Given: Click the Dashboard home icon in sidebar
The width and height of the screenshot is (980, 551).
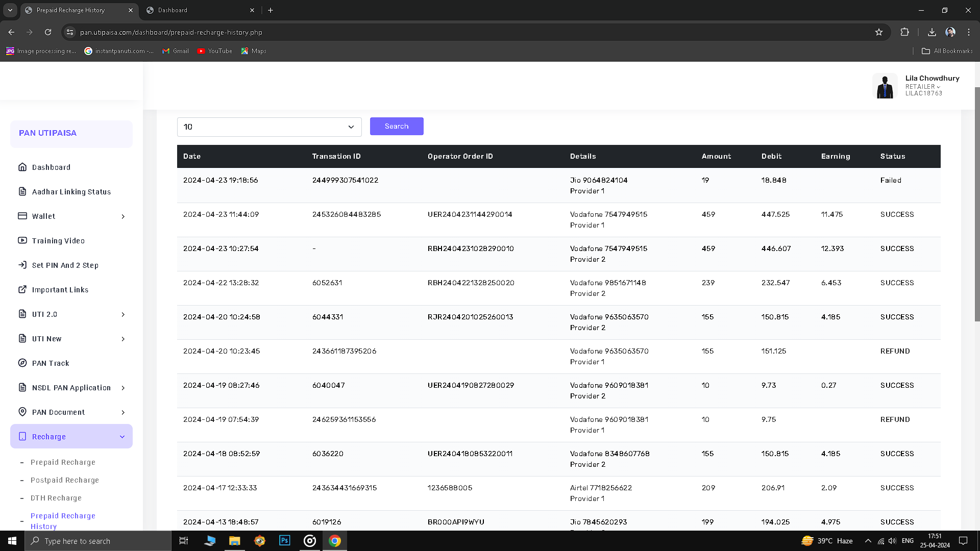Looking at the screenshot, I should 22,167.
